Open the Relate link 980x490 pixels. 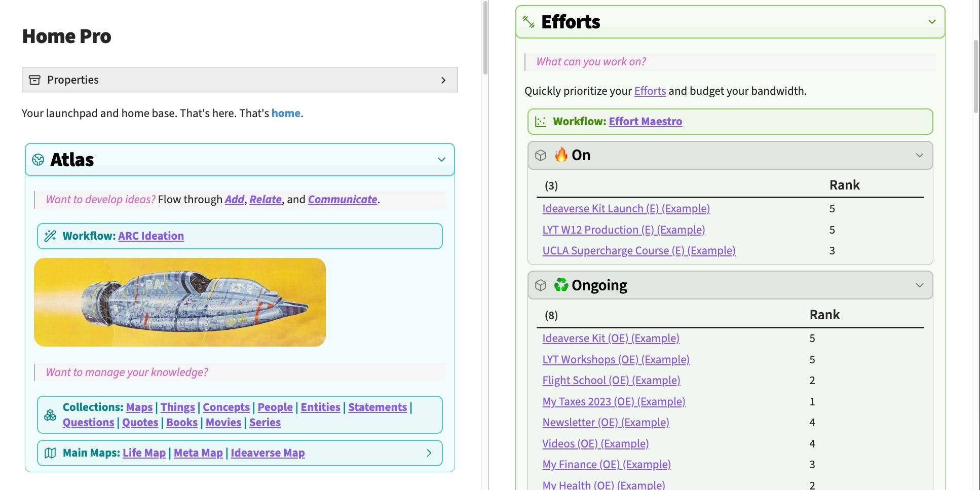(266, 200)
